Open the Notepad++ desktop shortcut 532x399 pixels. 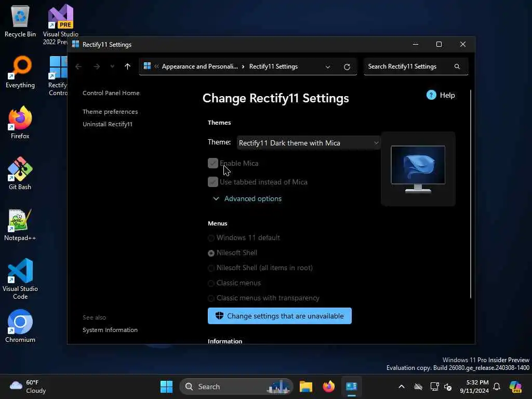[x=20, y=224]
